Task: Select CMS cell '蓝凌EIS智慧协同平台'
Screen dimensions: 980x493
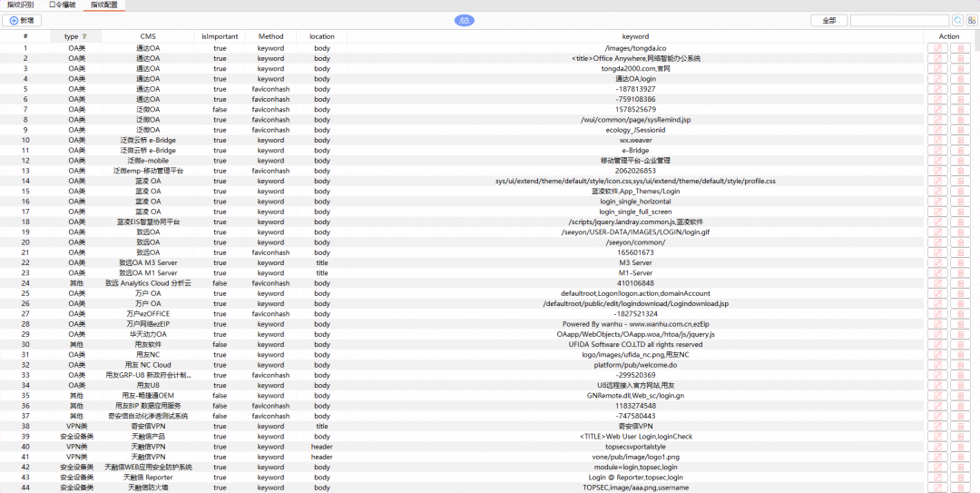Action: (148, 222)
